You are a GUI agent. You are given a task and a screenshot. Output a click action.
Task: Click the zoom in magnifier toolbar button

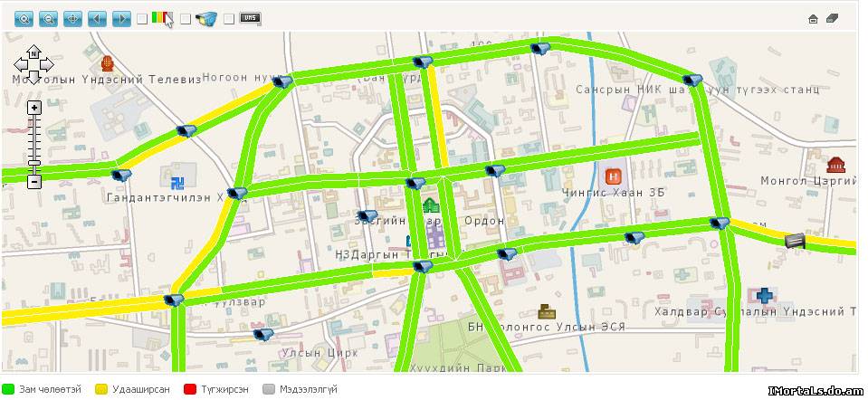(x=24, y=19)
